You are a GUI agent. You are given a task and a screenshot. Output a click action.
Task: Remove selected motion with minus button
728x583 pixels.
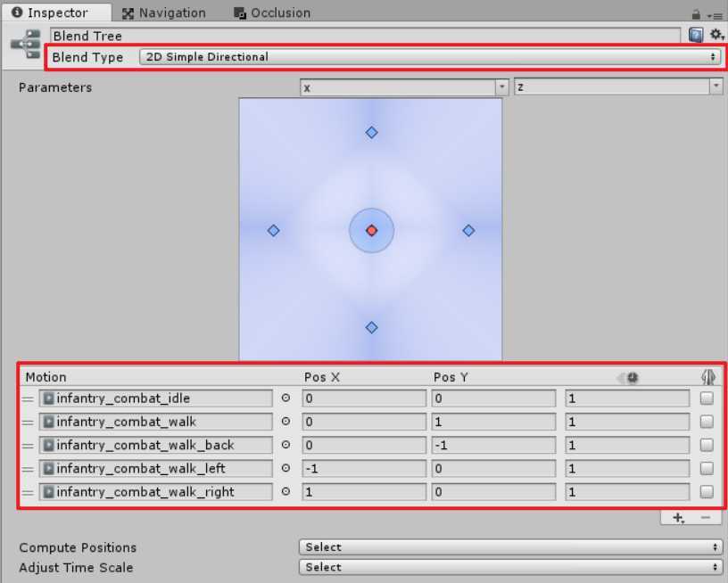pyautogui.click(x=706, y=517)
